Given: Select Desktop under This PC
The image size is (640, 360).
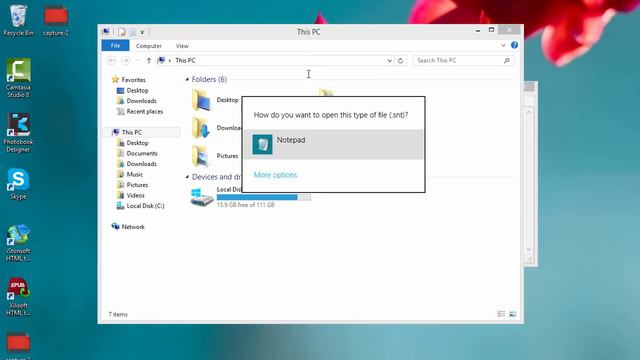Looking at the screenshot, I should (138, 143).
